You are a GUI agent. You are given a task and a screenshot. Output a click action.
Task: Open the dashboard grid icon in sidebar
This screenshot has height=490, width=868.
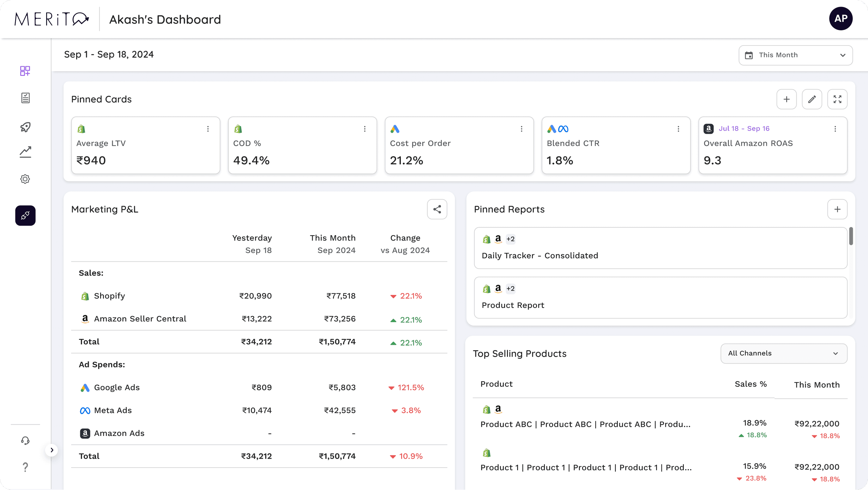tap(25, 71)
